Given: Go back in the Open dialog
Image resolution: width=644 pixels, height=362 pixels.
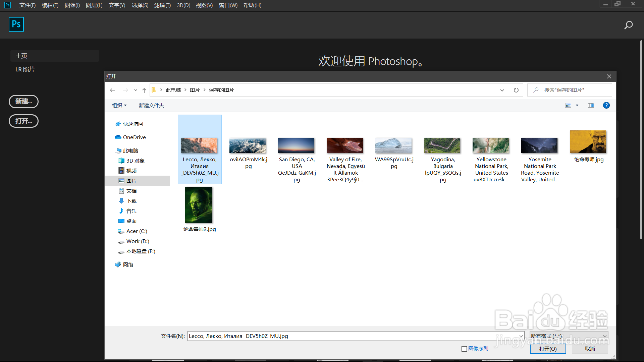Looking at the screenshot, I should [113, 90].
